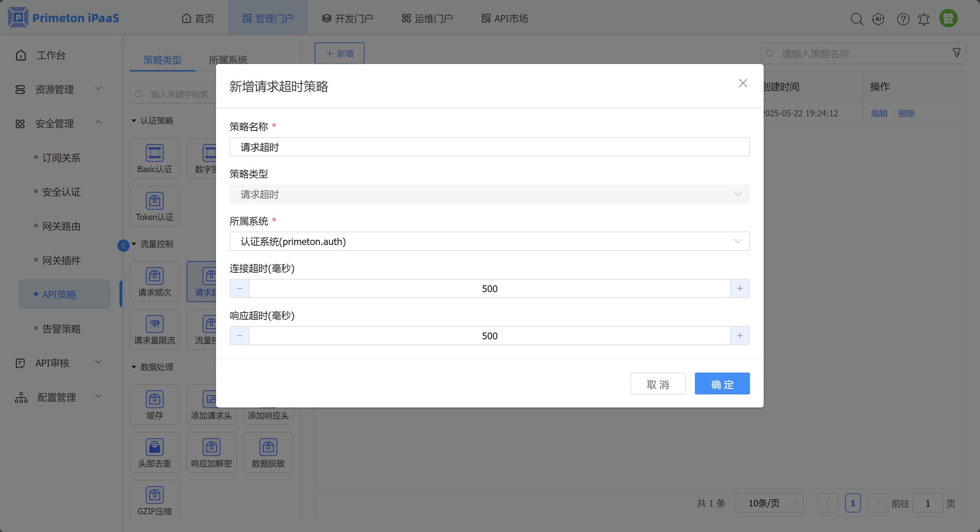Decrease response timeout with minus button

[x=240, y=336]
